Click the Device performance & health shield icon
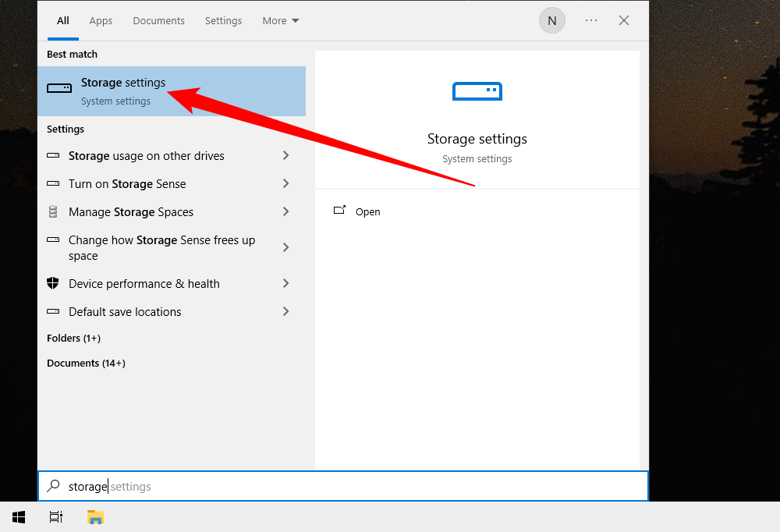Viewport: 780px width, 532px height. point(53,283)
